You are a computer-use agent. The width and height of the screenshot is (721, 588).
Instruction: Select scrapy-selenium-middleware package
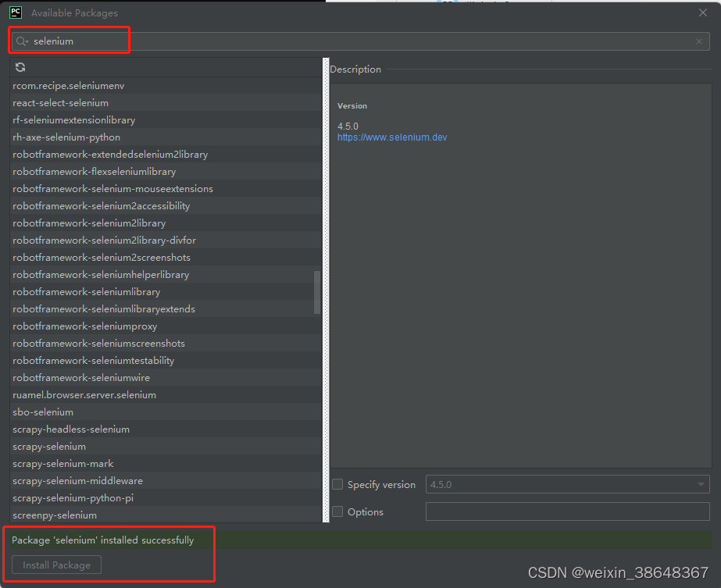click(166, 480)
